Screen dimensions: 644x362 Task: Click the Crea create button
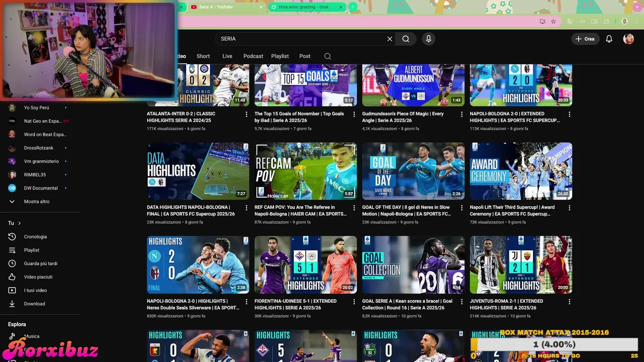point(585,39)
